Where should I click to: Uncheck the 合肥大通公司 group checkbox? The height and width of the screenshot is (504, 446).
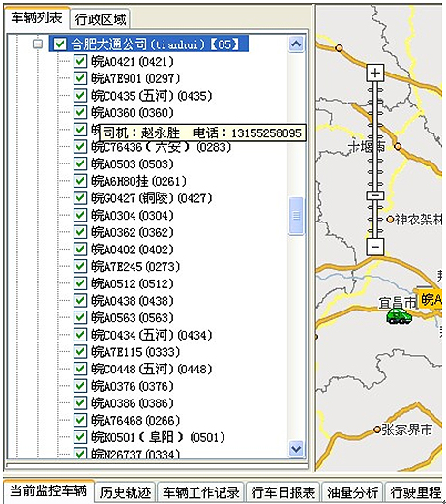[x=60, y=44]
